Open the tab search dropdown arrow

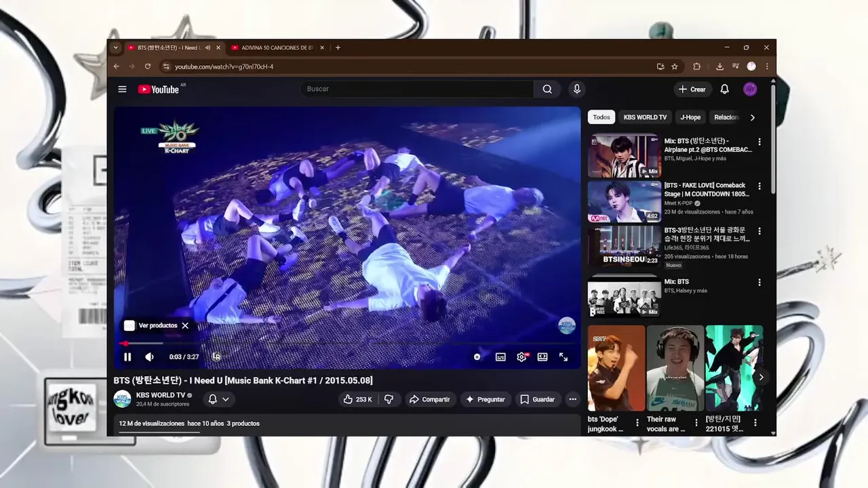pos(116,47)
